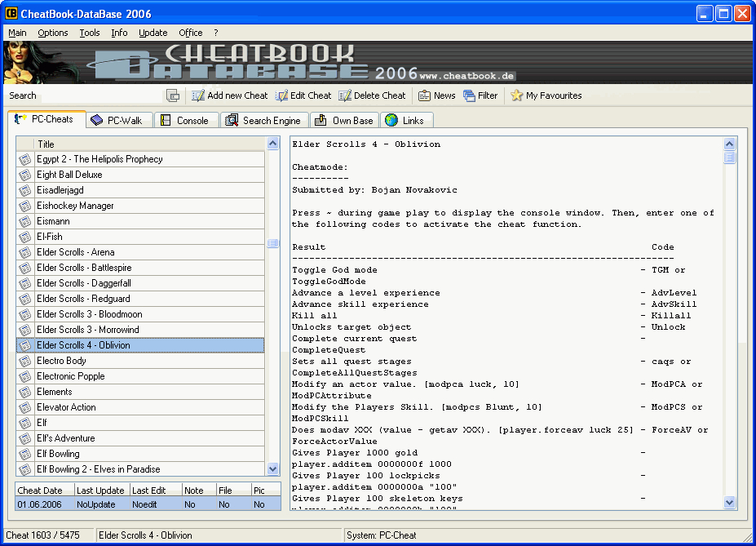Click the row icon beside Elements
This screenshot has width=756, height=546.
25,392
